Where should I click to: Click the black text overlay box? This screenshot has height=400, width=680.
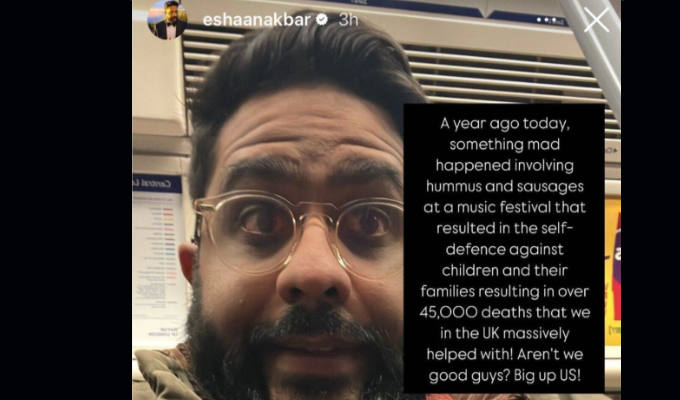tap(504, 248)
